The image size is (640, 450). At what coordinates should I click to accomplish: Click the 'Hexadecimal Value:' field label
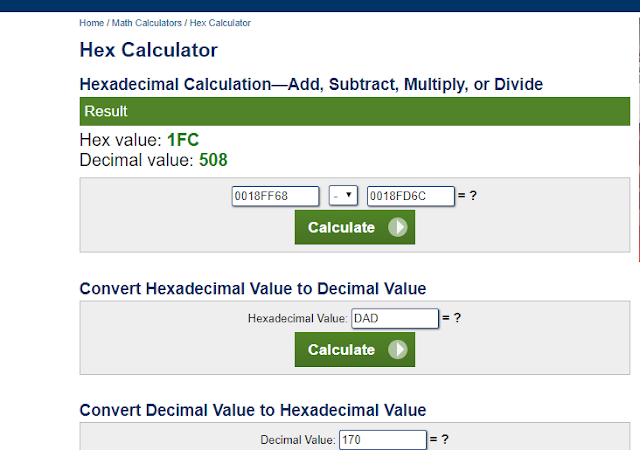click(298, 319)
